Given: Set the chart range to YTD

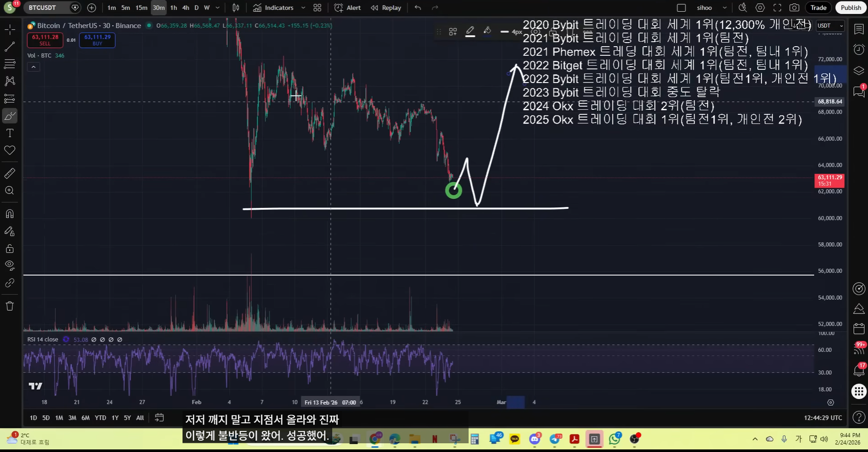Looking at the screenshot, I should point(100,418).
